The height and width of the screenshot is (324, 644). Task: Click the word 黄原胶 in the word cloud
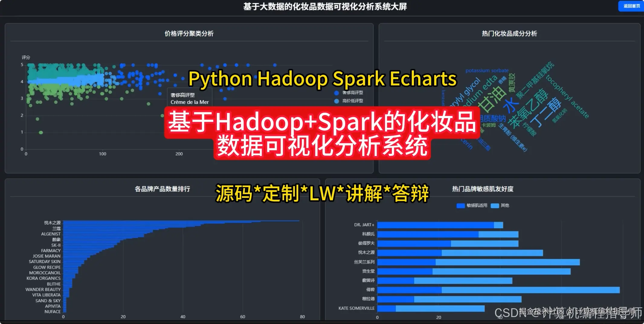click(x=512, y=83)
